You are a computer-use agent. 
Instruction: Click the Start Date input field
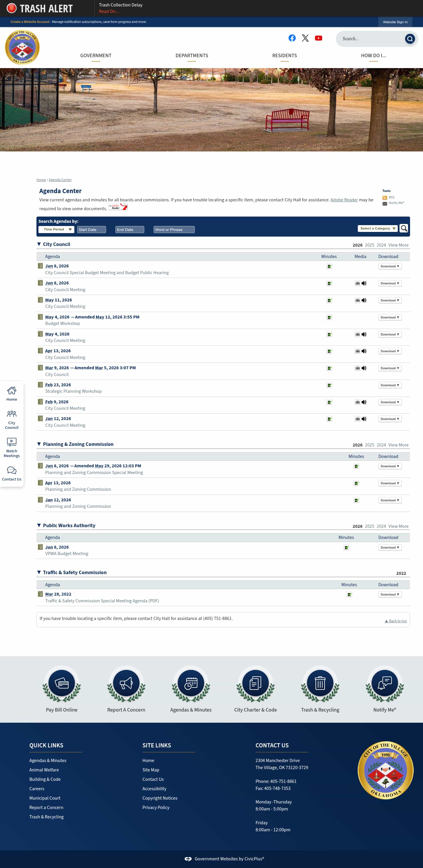[91, 230]
